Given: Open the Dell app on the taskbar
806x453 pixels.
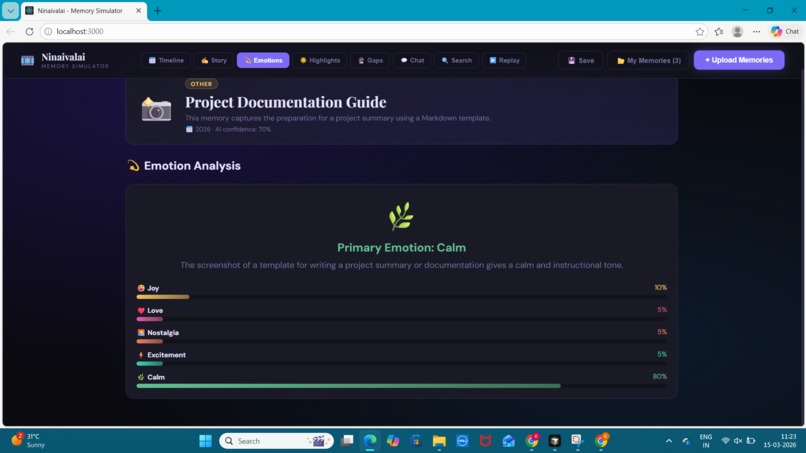Looking at the screenshot, I should [462, 441].
